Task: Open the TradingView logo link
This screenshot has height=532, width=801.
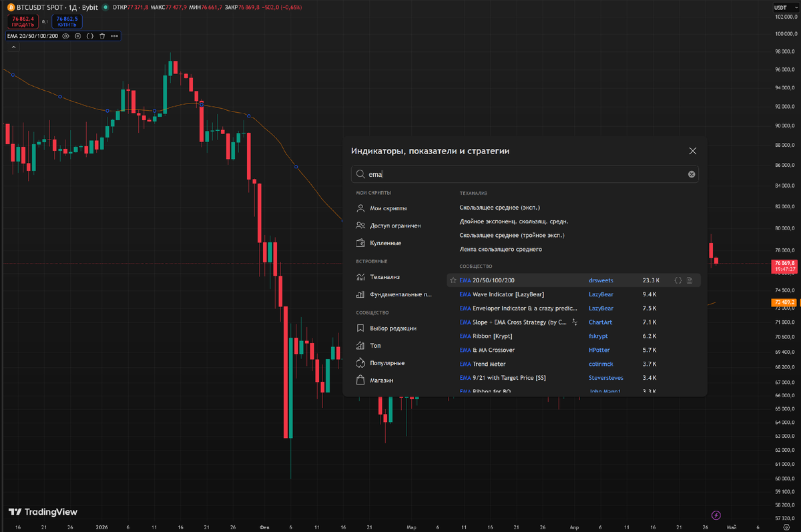Action: 43,512
